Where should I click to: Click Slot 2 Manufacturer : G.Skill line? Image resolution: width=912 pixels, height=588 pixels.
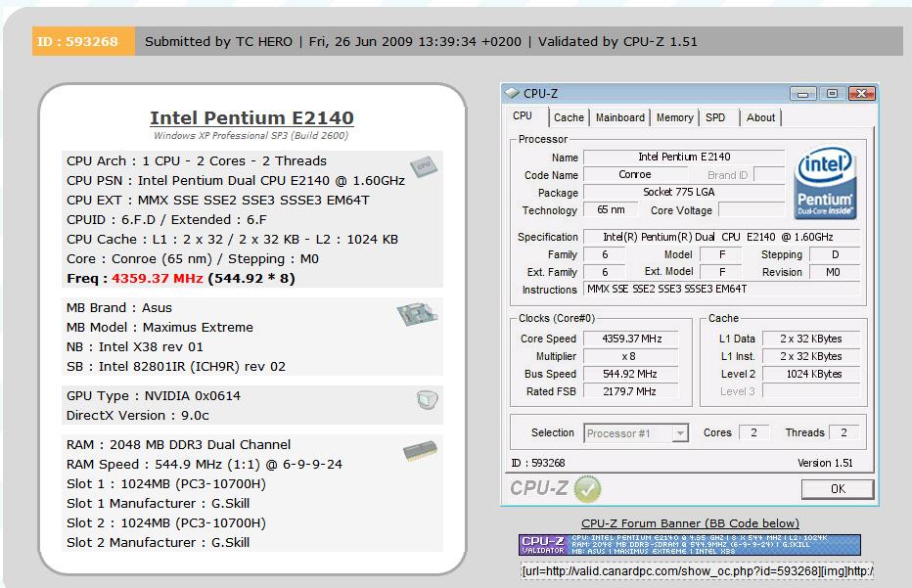159,543
